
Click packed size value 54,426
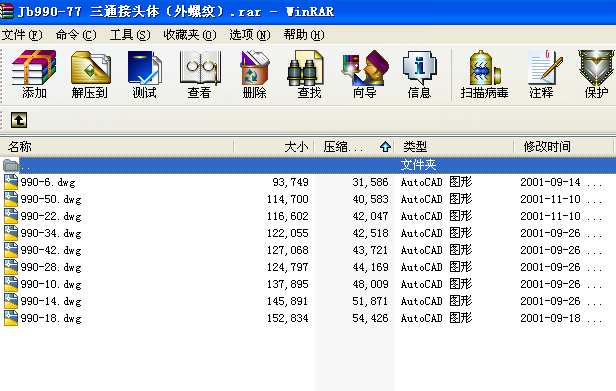pos(370,318)
